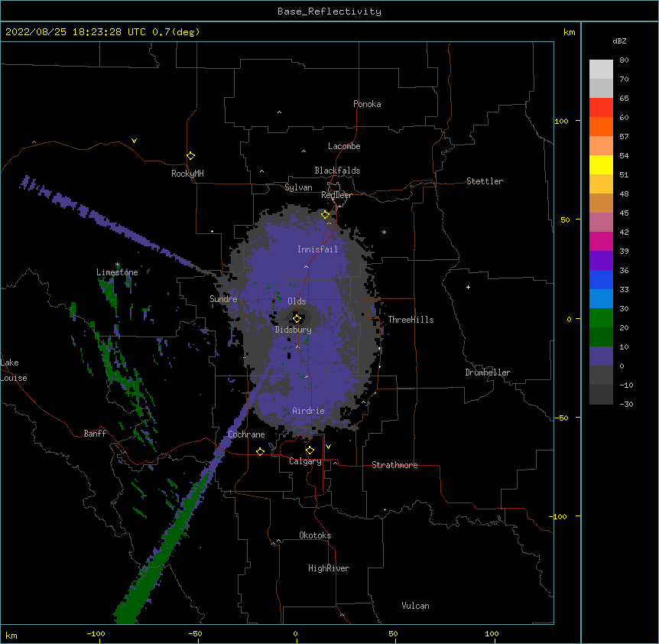The height and width of the screenshot is (644, 659).
Task: Click the Airdrie city label
Action: pos(309,411)
